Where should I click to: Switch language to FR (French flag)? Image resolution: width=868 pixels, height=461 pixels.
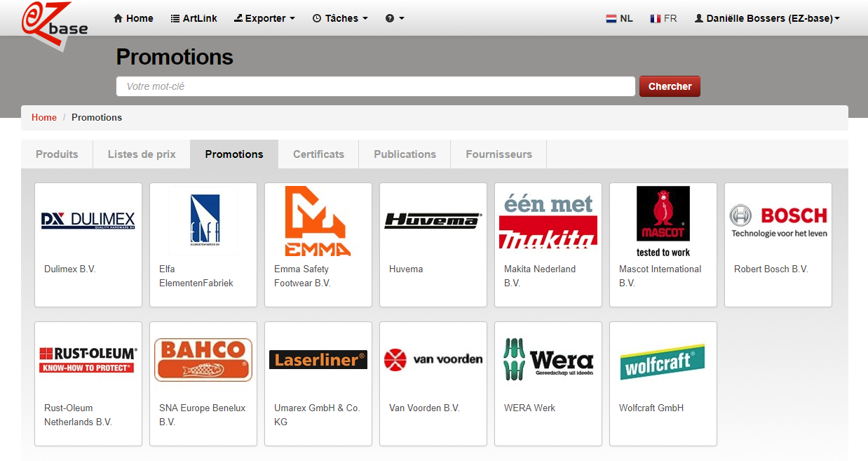pyautogui.click(x=663, y=18)
